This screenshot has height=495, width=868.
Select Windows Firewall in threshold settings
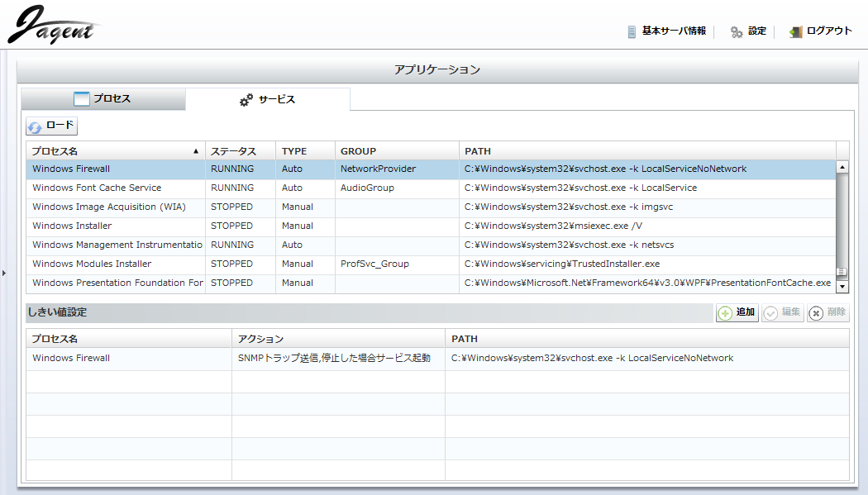tap(71, 358)
